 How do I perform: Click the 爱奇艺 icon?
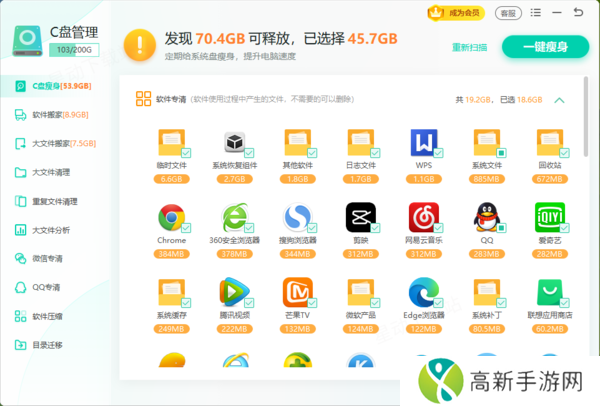548,217
